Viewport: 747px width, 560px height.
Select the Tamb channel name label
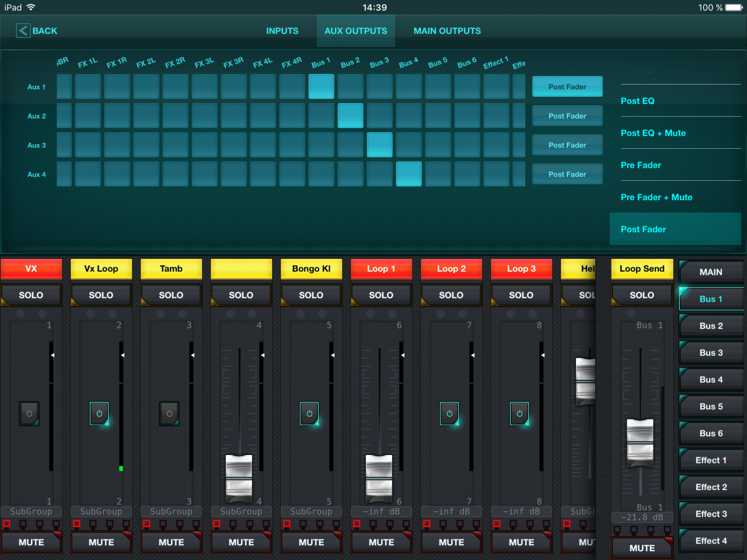[171, 269]
